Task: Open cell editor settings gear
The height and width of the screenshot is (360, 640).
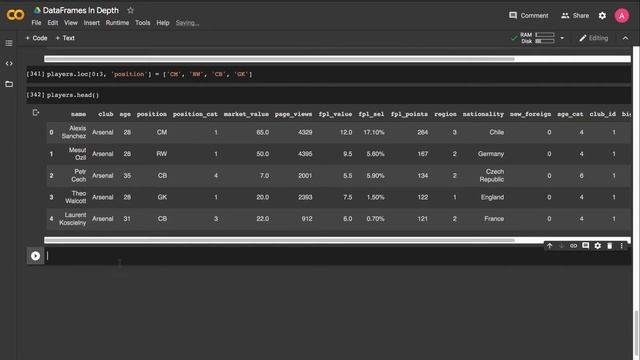Action: pyautogui.click(x=598, y=246)
